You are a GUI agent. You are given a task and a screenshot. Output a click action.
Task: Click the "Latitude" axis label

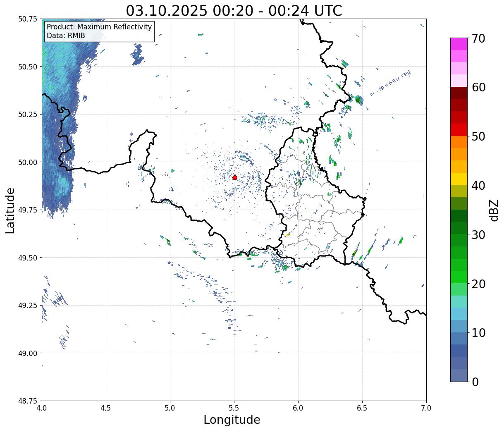coord(10,210)
